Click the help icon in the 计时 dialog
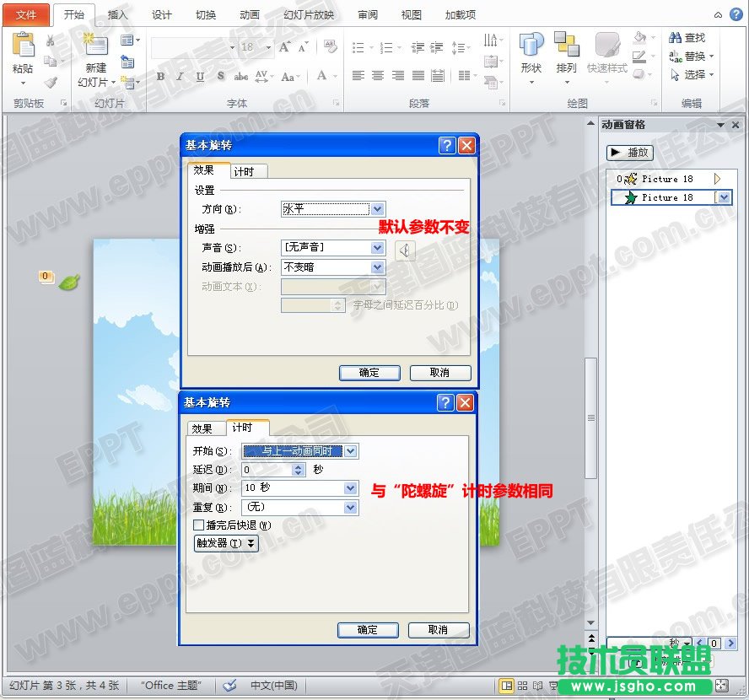Image resolution: width=749 pixels, height=700 pixels. [x=445, y=403]
